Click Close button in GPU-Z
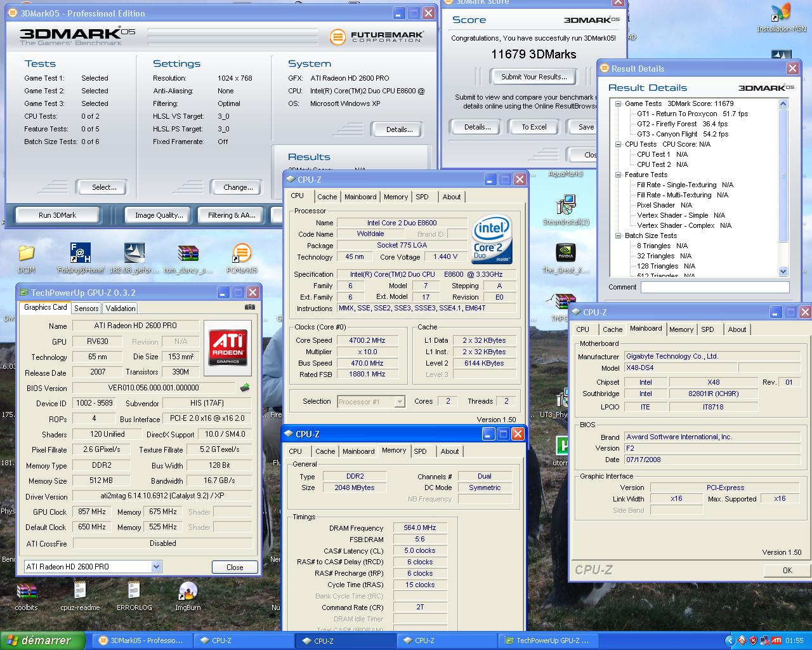Screen dimensions: 812x650 [x=235, y=567]
